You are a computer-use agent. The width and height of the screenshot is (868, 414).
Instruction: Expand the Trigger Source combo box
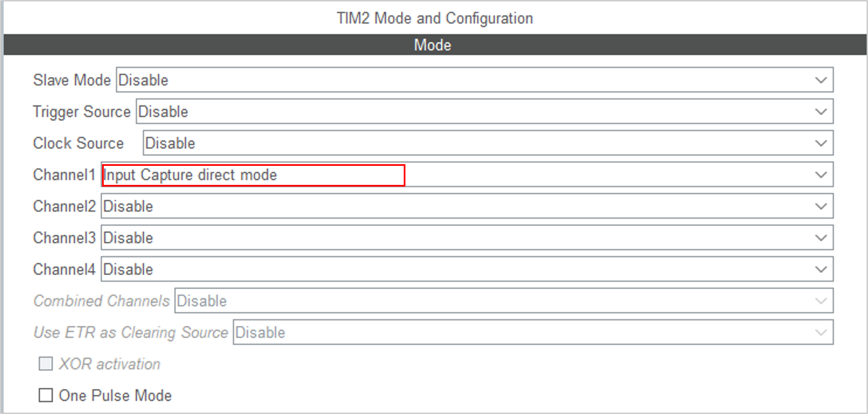tap(484, 111)
